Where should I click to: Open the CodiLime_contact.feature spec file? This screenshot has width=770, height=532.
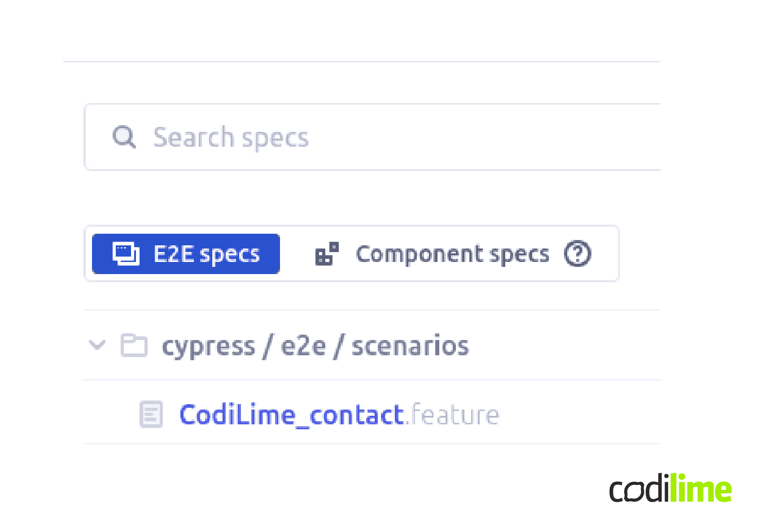click(x=291, y=414)
